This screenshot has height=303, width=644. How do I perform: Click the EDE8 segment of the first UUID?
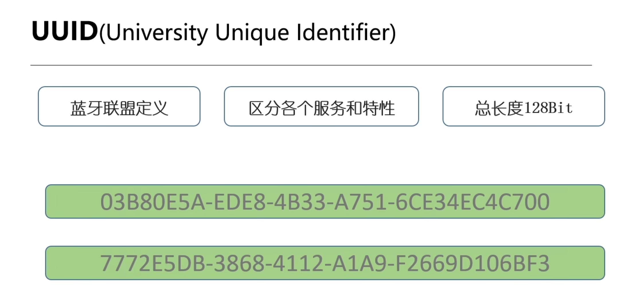240,202
